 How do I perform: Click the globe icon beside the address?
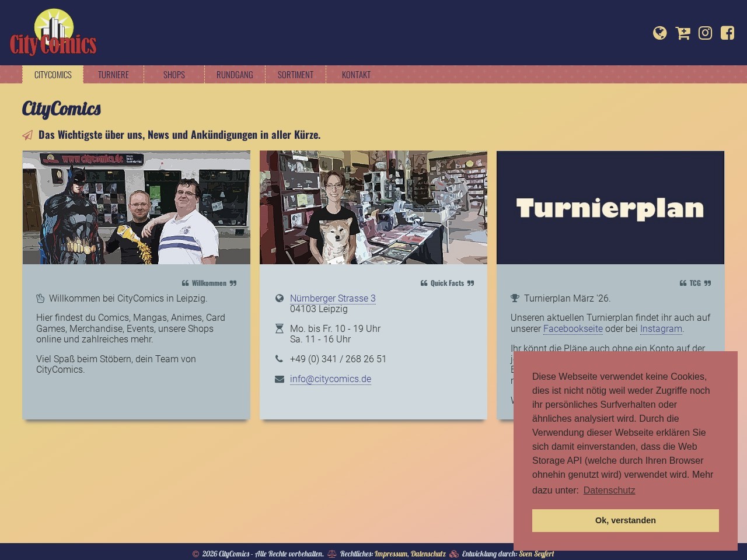279,298
